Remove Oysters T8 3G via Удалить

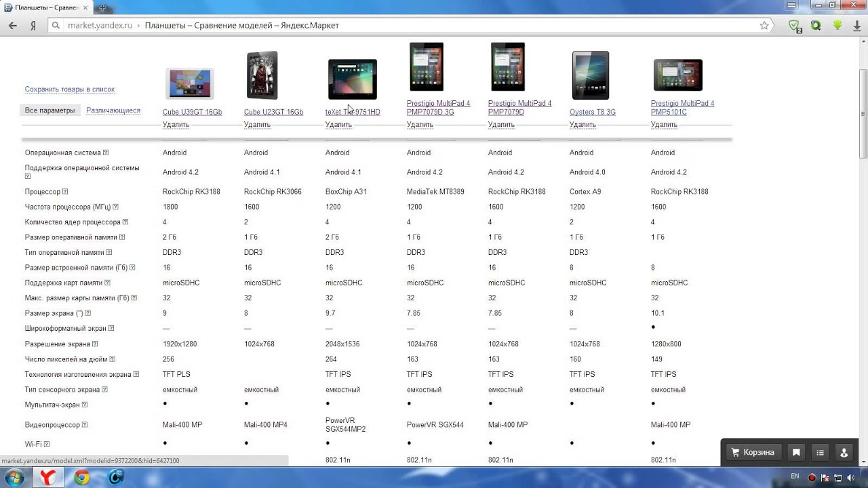(583, 125)
